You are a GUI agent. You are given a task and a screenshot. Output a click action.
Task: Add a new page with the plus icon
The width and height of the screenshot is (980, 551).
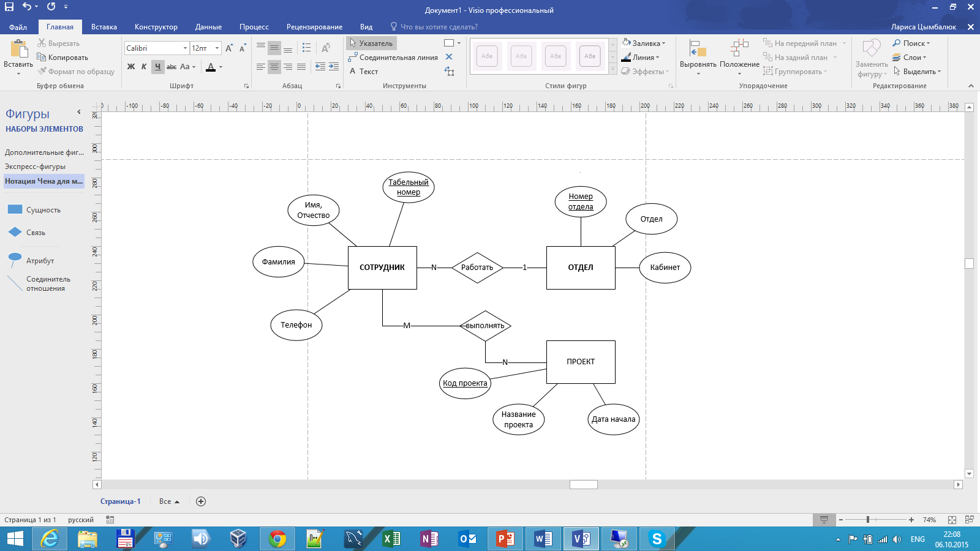click(x=200, y=501)
